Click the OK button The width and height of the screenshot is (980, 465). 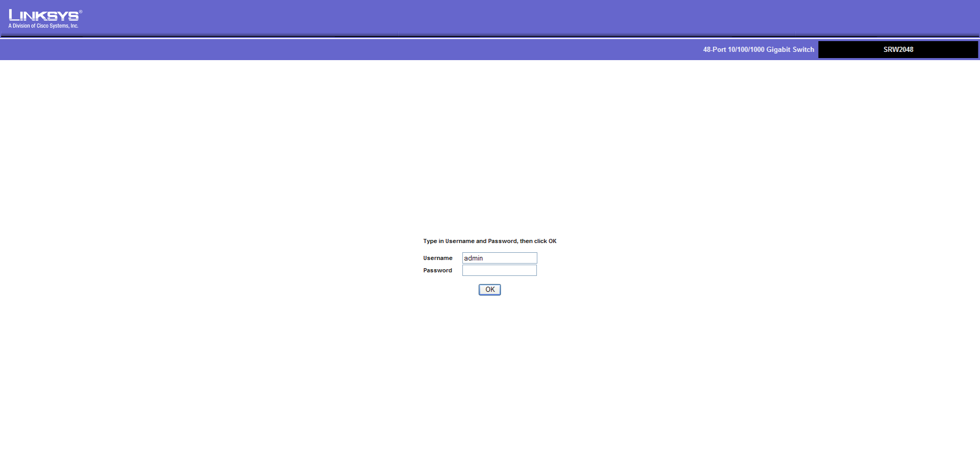coord(489,290)
